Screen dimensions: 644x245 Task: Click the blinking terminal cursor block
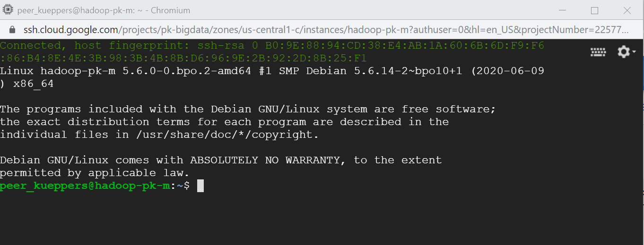click(x=200, y=186)
